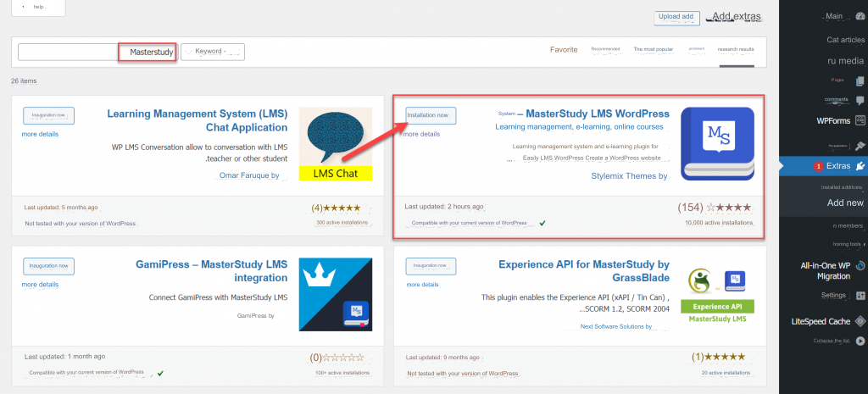
Task: Click the WPForms form icon
Action: point(860,120)
